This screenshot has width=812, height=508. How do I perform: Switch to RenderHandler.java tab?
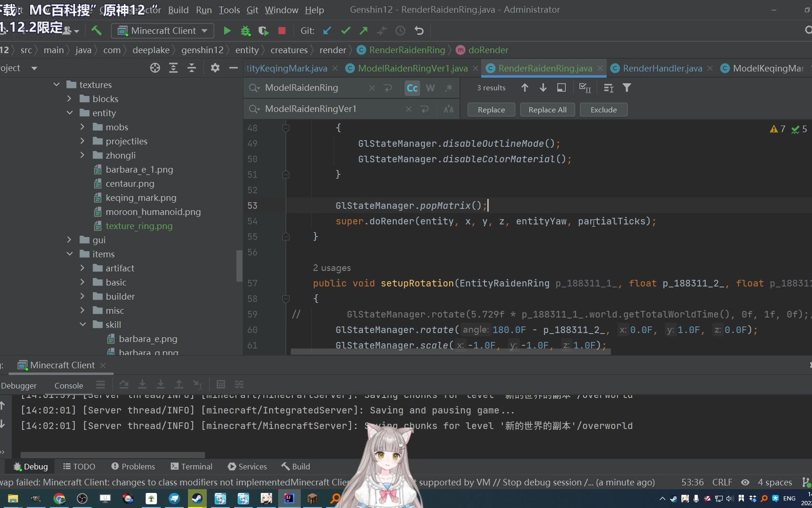tap(662, 68)
